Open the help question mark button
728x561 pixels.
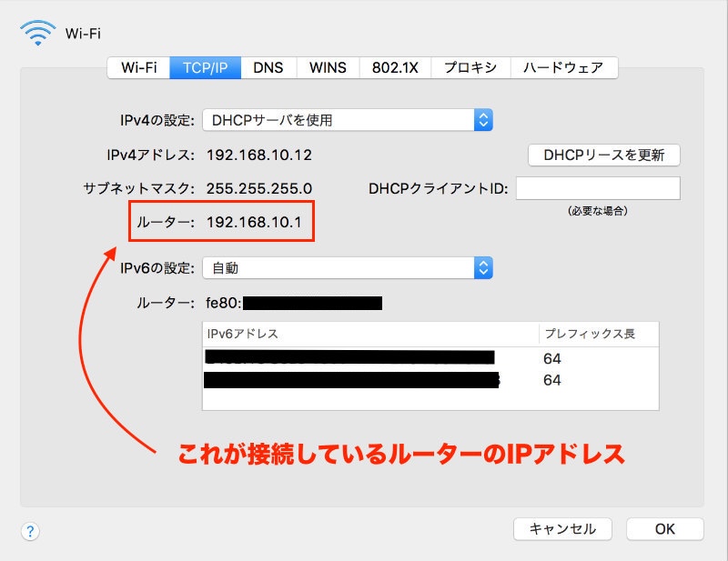tap(30, 530)
